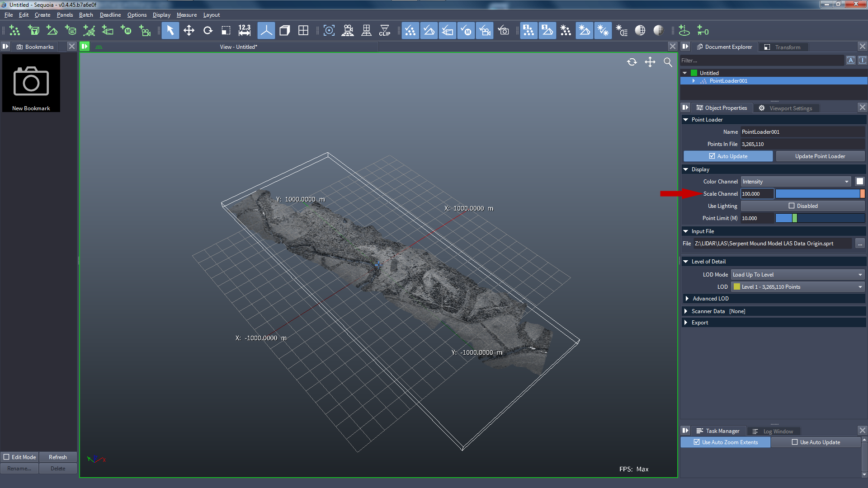Viewport: 868px width, 488px height.
Task: Collapse the Level of Detail section
Action: (686, 261)
